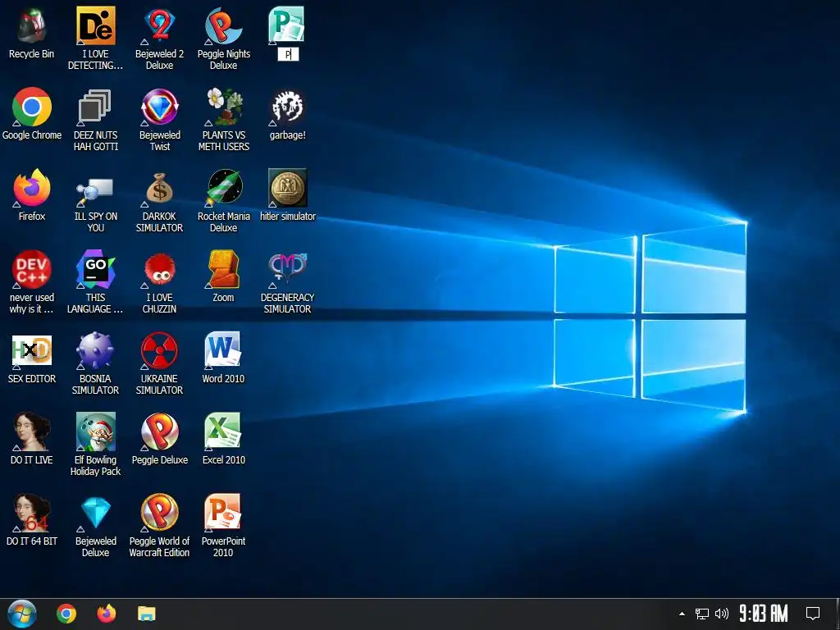Viewport: 840px width, 630px height.
Task: Select the UKRAINE SIMULATOR radiation icon
Action: point(159,351)
